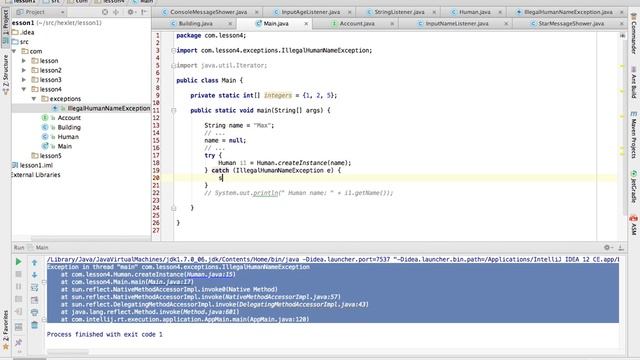The width and height of the screenshot is (640, 360).
Task: Select the Human class in the tree
Action: click(68, 137)
